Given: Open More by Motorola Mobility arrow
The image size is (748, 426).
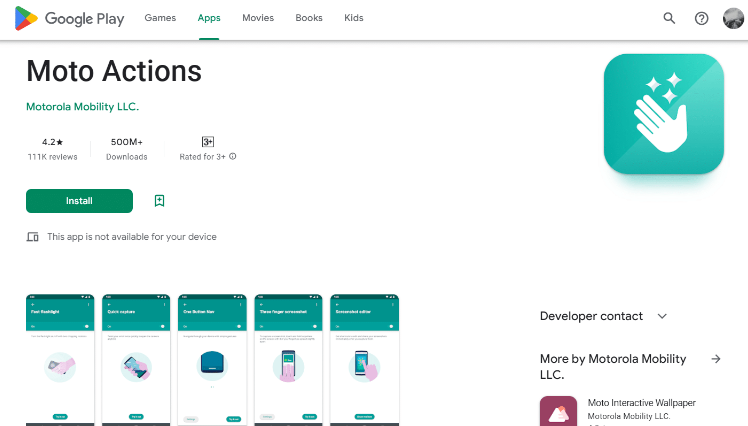Looking at the screenshot, I should (x=716, y=359).
